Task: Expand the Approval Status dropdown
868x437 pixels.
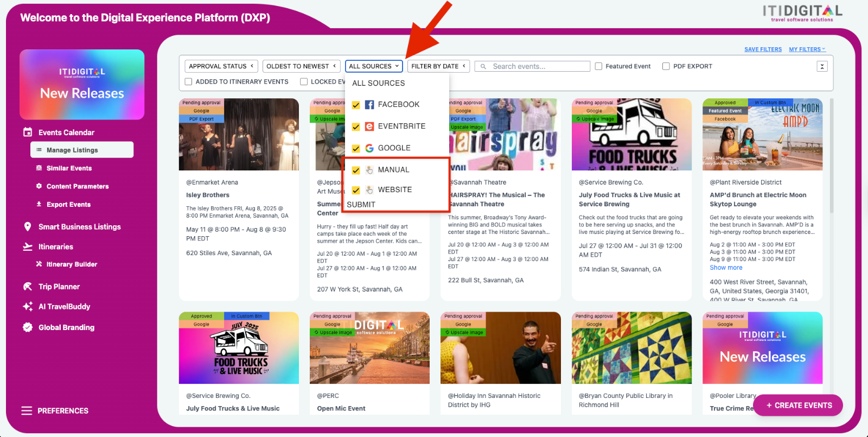Action: (221, 66)
